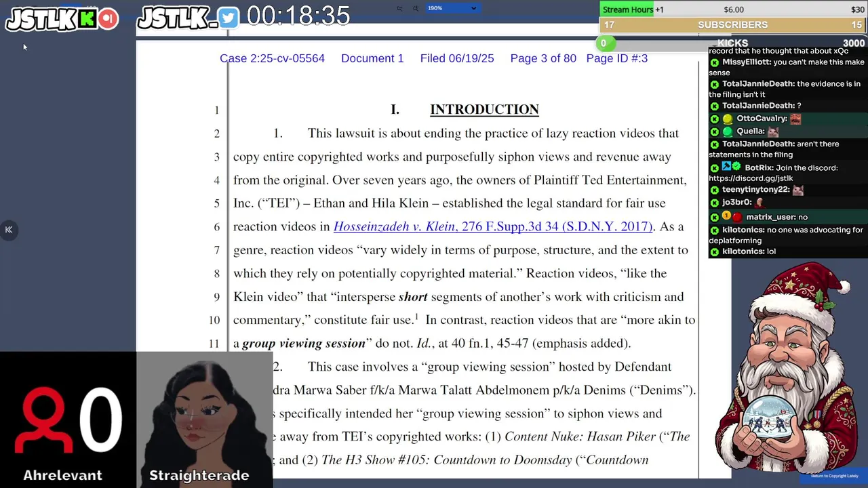The height and width of the screenshot is (488, 868).
Task: Click the 'Document 1' header text
Action: 372,58
